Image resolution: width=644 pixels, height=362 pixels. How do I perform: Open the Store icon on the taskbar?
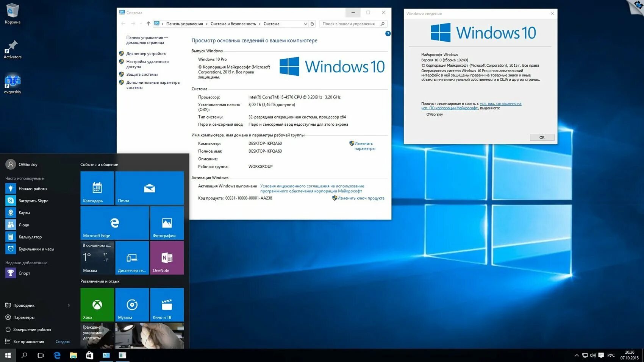click(89, 355)
